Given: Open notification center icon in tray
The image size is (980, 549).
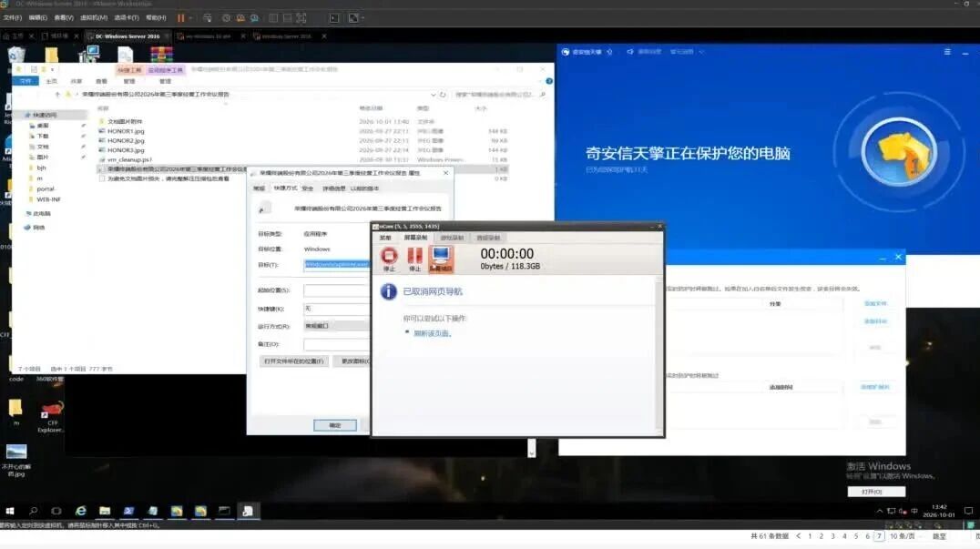Looking at the screenshot, I should tap(968, 511).
